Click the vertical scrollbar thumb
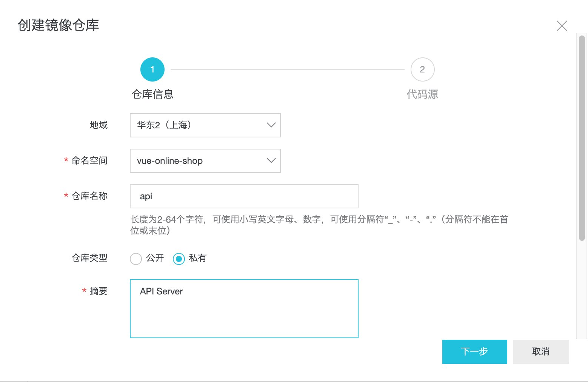588x382 pixels. 582,138
